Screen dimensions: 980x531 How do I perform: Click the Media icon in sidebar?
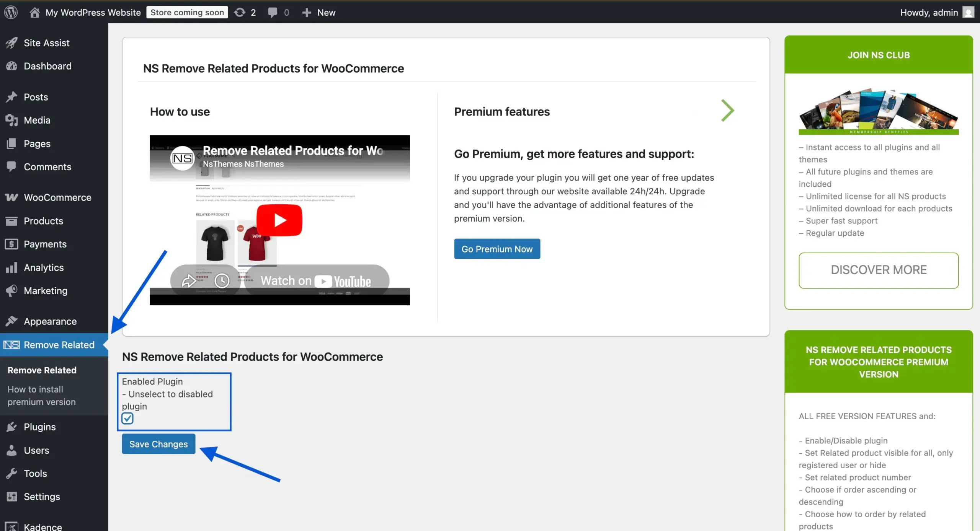(11, 120)
